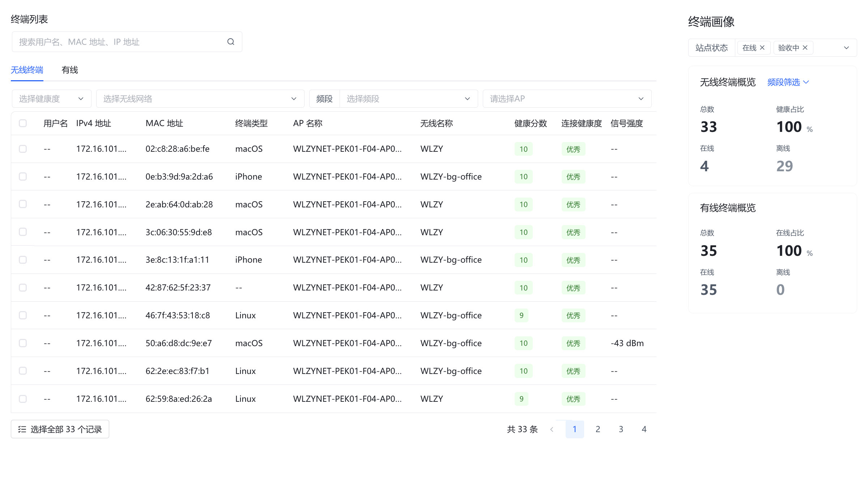Switch to the 有线 tab
This screenshot has width=868, height=482.
tap(70, 70)
